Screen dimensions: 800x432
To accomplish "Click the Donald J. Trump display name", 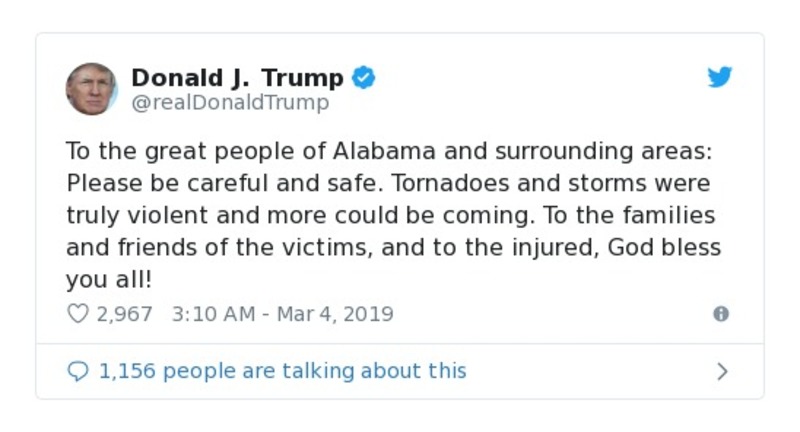I will (x=237, y=78).
